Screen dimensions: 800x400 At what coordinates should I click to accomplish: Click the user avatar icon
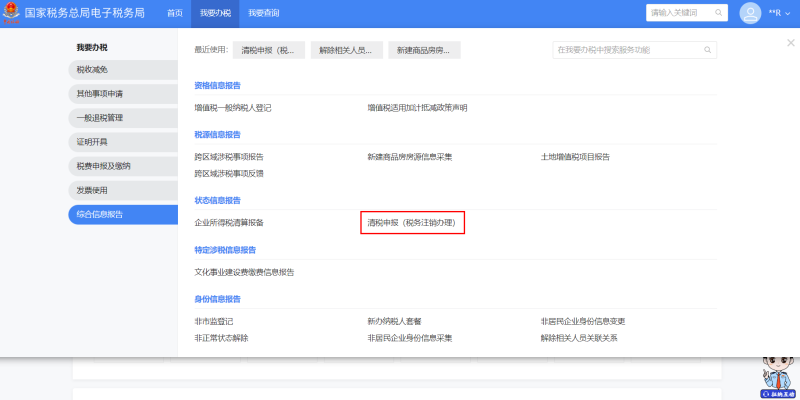pyautogui.click(x=749, y=13)
